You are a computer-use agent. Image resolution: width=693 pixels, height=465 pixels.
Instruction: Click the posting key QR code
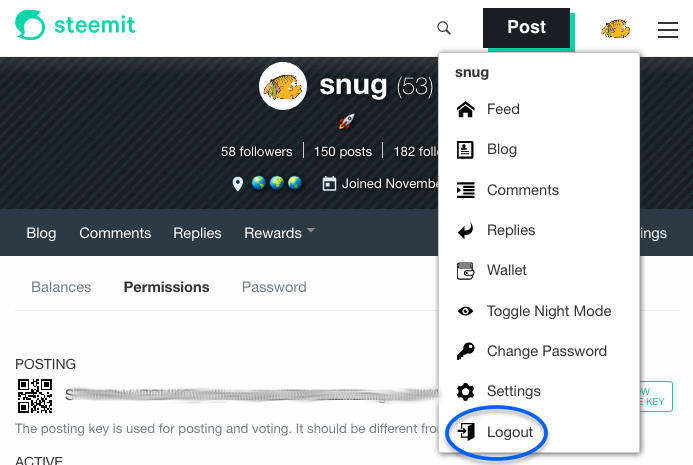35,396
